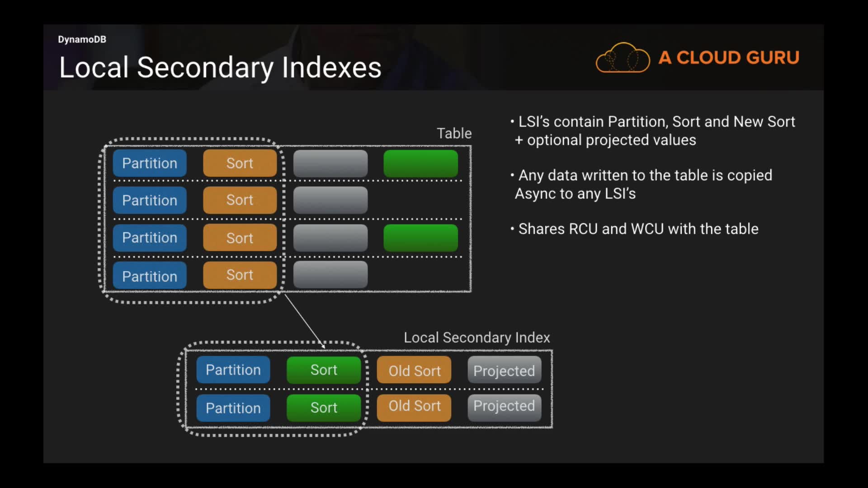
Task: Click the bottom Projected block
Action: [x=504, y=407]
